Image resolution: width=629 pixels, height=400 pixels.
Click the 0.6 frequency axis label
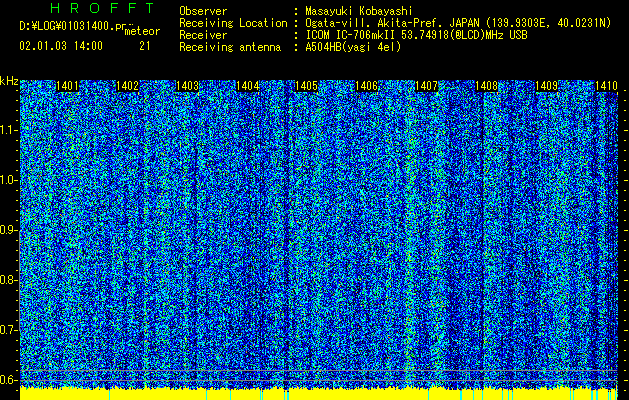click(8, 380)
